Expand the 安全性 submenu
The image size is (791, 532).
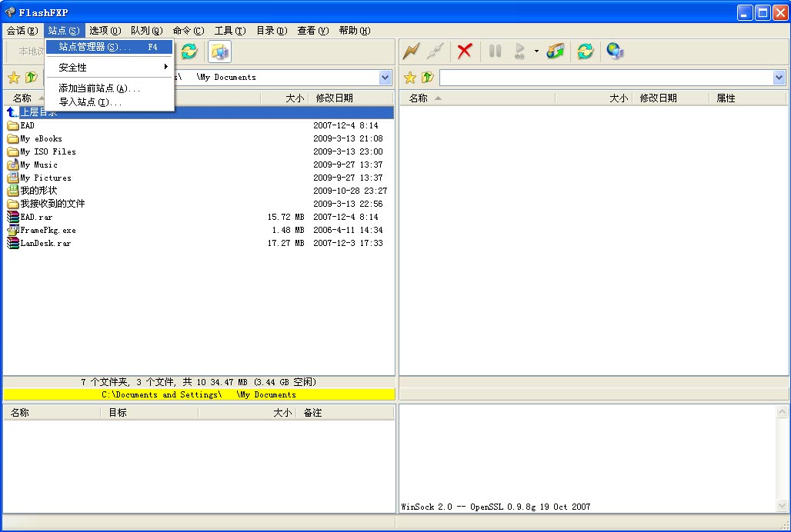coord(109,67)
